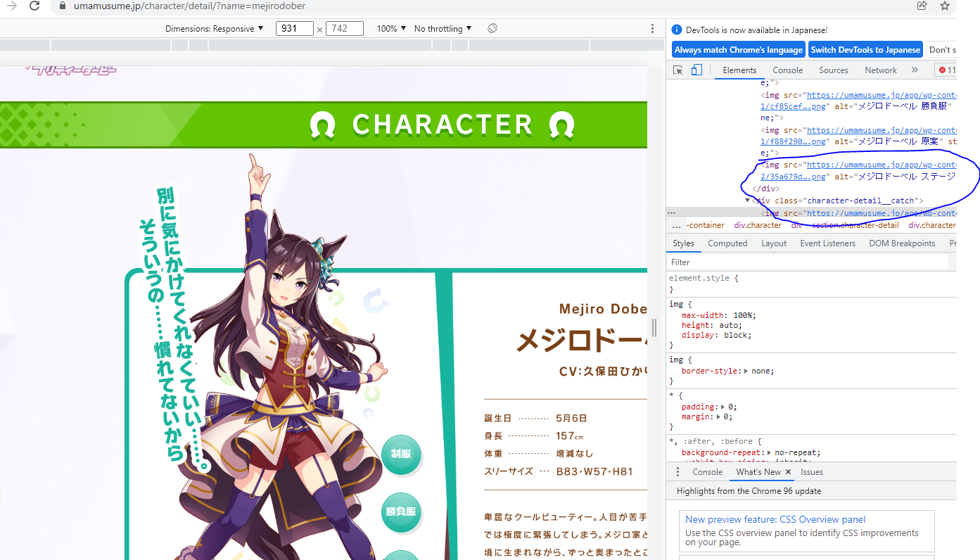Click the ellipsis beside selected DOM line
980x560 pixels.
(671, 212)
